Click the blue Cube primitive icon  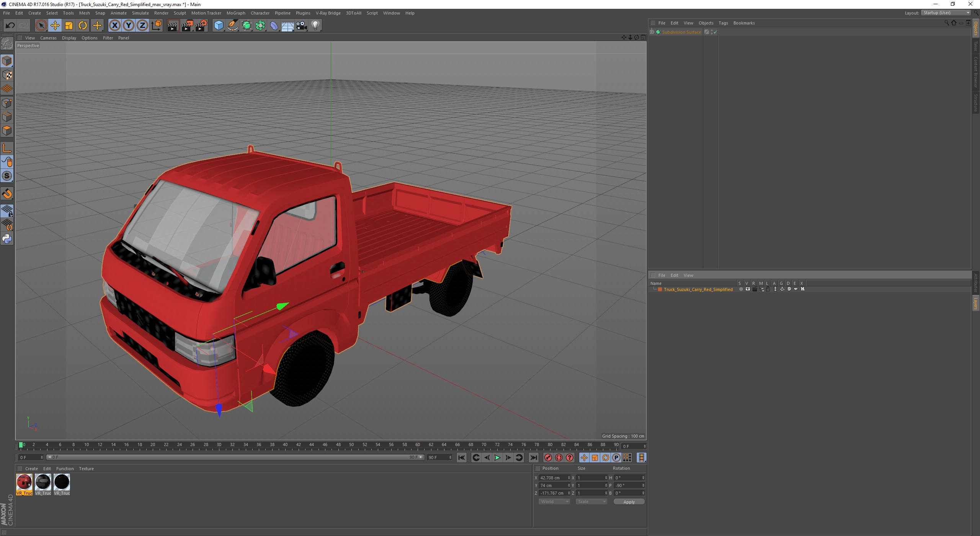[x=219, y=26]
